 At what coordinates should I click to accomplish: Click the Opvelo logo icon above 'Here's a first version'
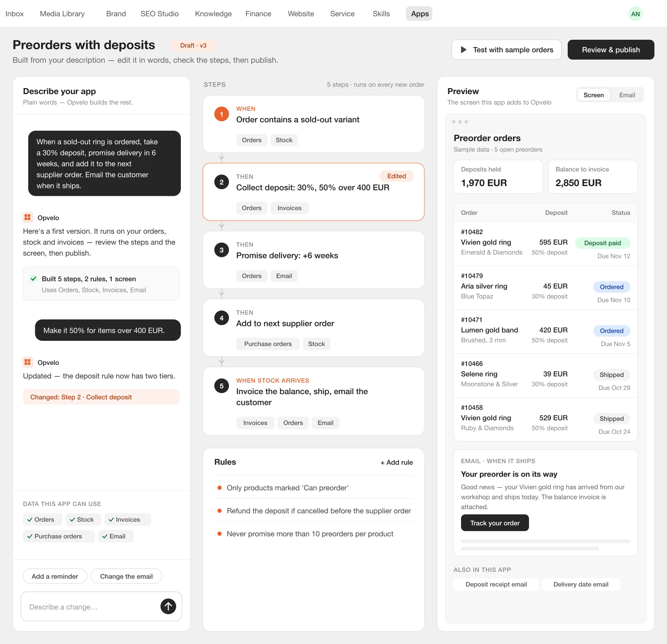click(28, 217)
